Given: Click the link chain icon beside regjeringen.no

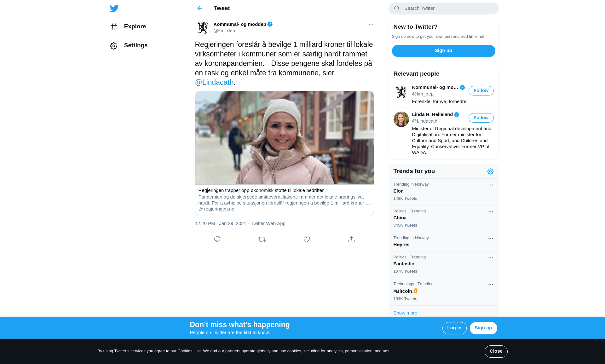Looking at the screenshot, I should pyautogui.click(x=201, y=209).
